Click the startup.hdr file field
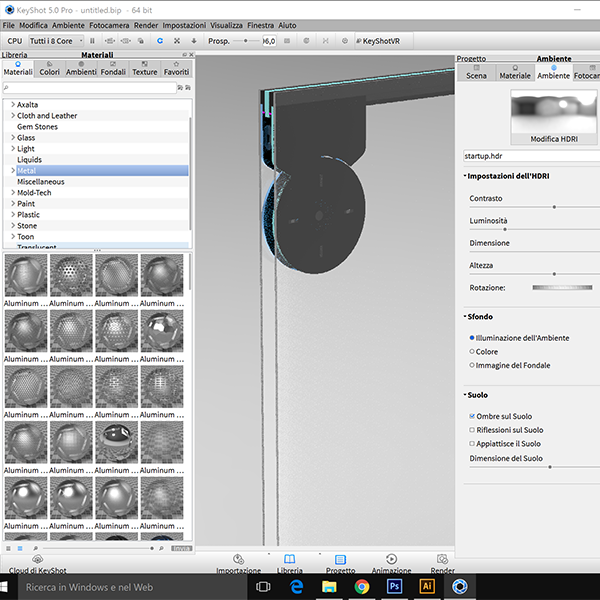The image size is (600, 600). coord(532,156)
